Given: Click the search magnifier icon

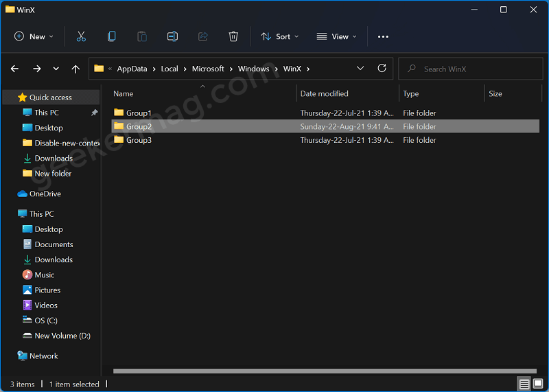Looking at the screenshot, I should point(412,69).
